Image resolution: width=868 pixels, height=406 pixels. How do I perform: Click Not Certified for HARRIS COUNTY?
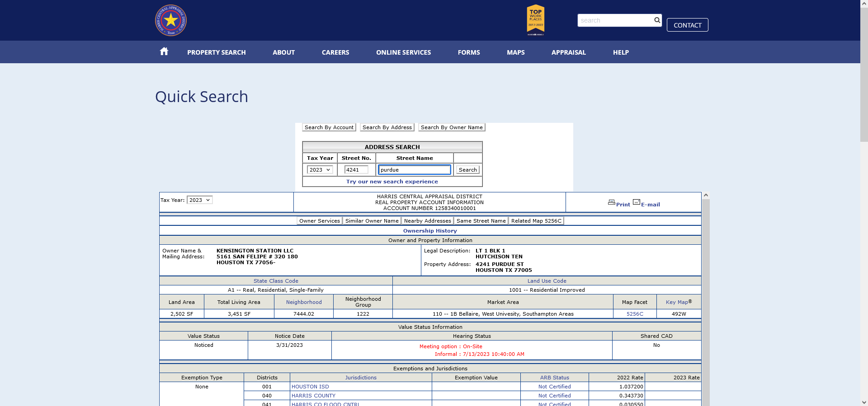coord(555,396)
